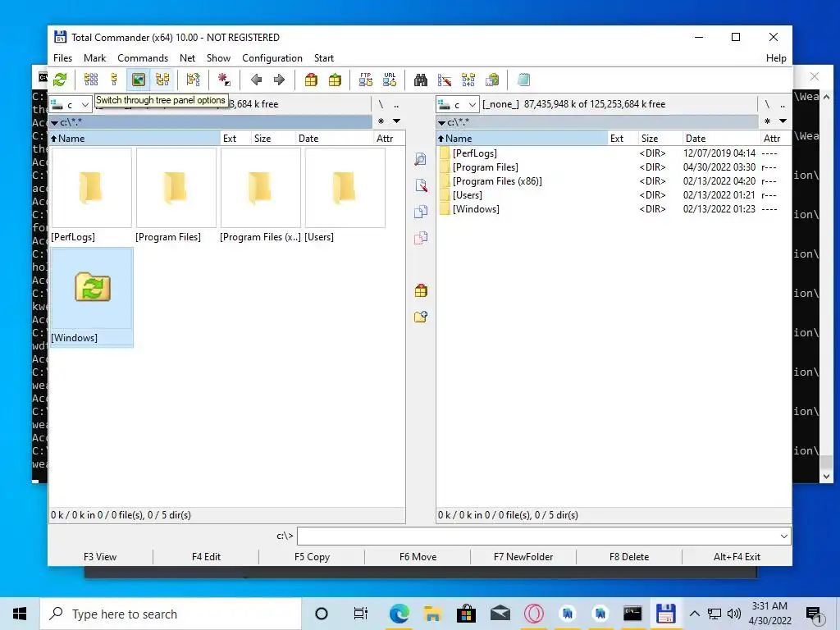The width and height of the screenshot is (840, 630).
Task: Click F7 NewFolder button
Action: point(523,557)
